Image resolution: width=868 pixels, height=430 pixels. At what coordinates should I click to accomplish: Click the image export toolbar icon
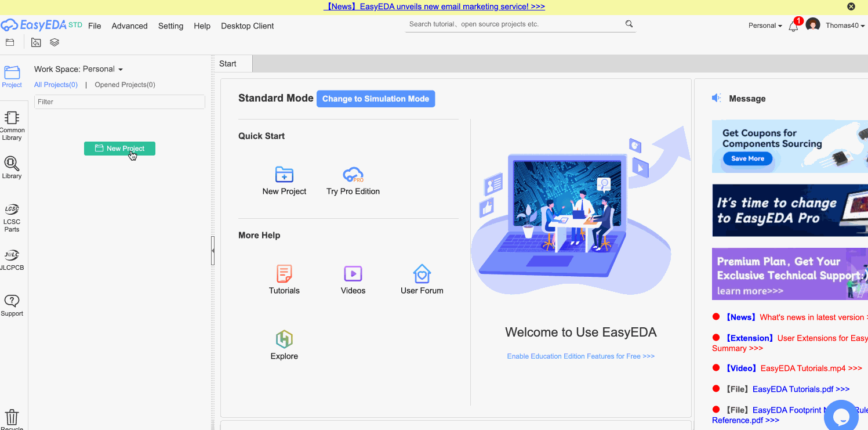[36, 42]
